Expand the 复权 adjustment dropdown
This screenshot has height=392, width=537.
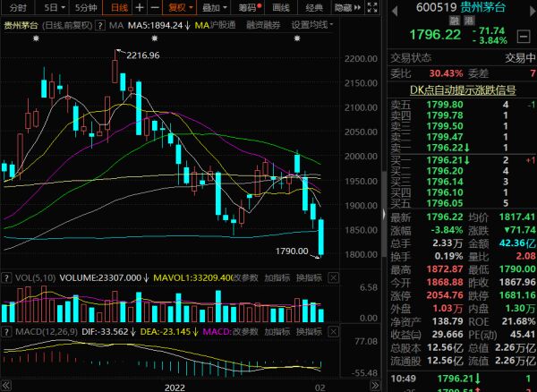pyautogui.click(x=183, y=7)
